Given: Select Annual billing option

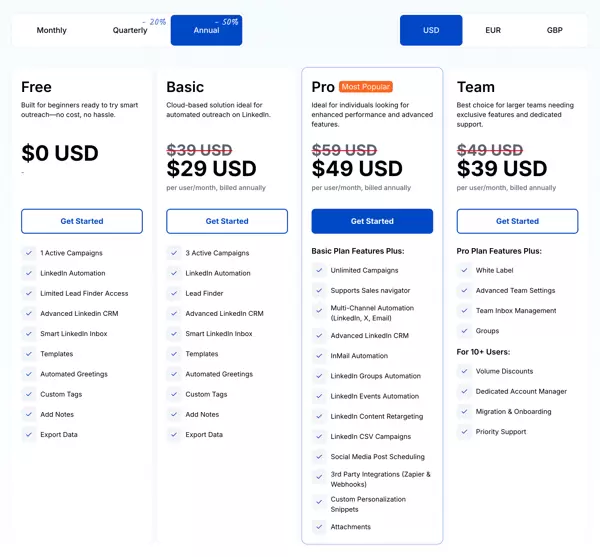Looking at the screenshot, I should point(206,30).
